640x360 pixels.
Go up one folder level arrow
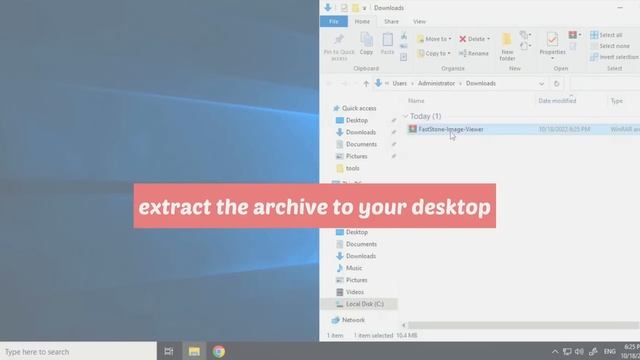pyautogui.click(x=366, y=84)
